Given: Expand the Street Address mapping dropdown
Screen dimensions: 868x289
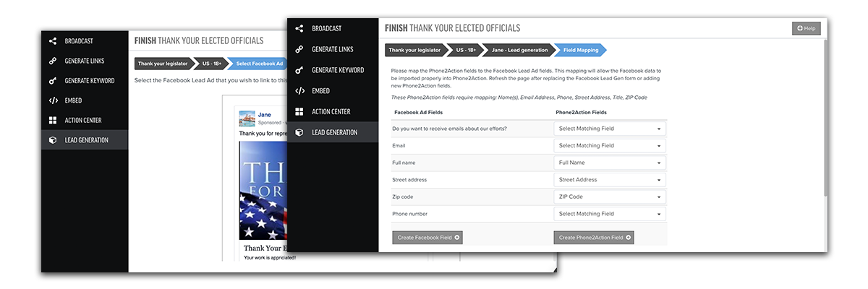Looking at the screenshot, I should click(610, 180).
